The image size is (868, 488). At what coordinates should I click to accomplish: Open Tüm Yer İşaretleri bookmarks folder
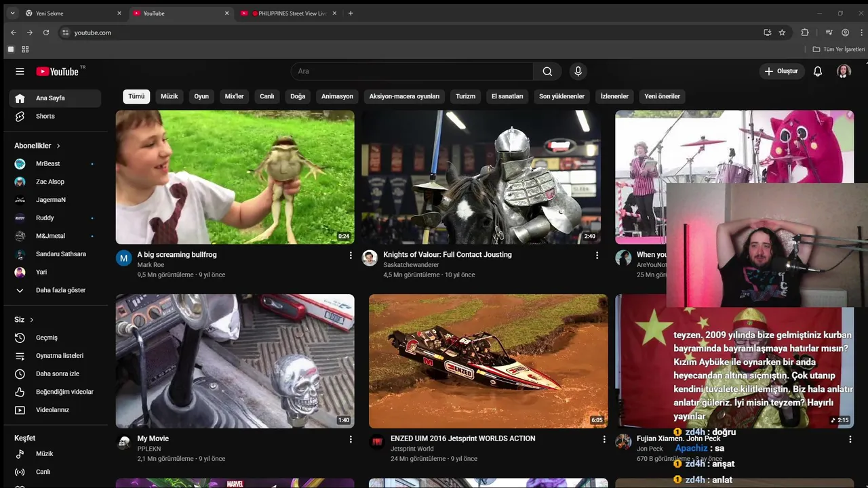coord(839,49)
